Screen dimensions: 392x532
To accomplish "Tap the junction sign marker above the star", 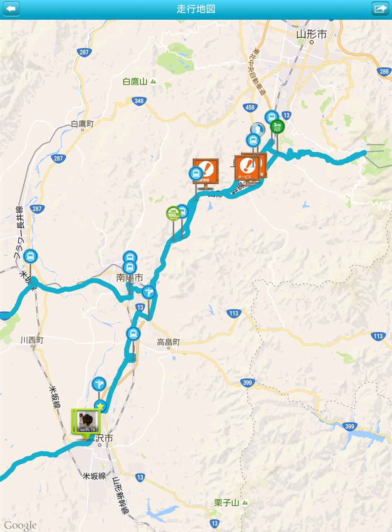I will [99, 384].
